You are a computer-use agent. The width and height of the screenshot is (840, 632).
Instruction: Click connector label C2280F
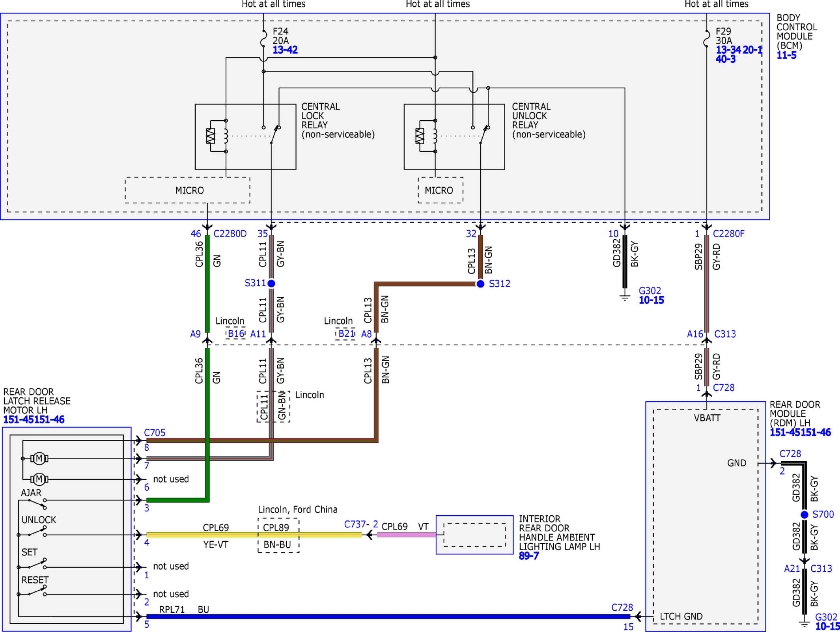point(729,234)
